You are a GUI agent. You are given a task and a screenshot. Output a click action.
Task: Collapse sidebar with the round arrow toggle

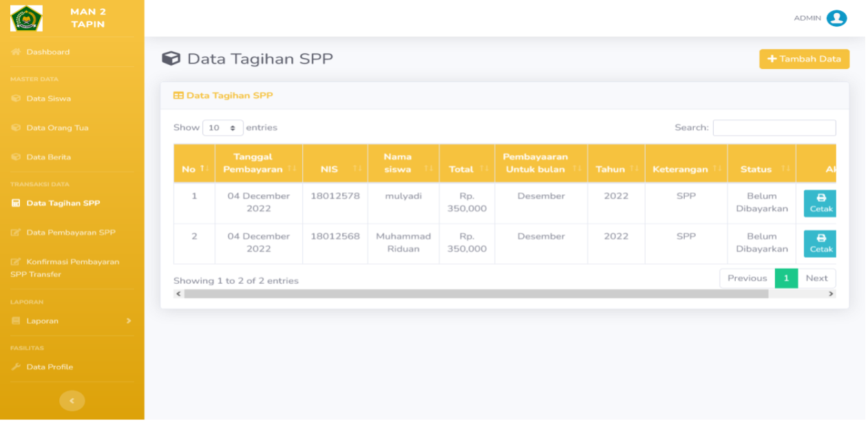(x=72, y=401)
